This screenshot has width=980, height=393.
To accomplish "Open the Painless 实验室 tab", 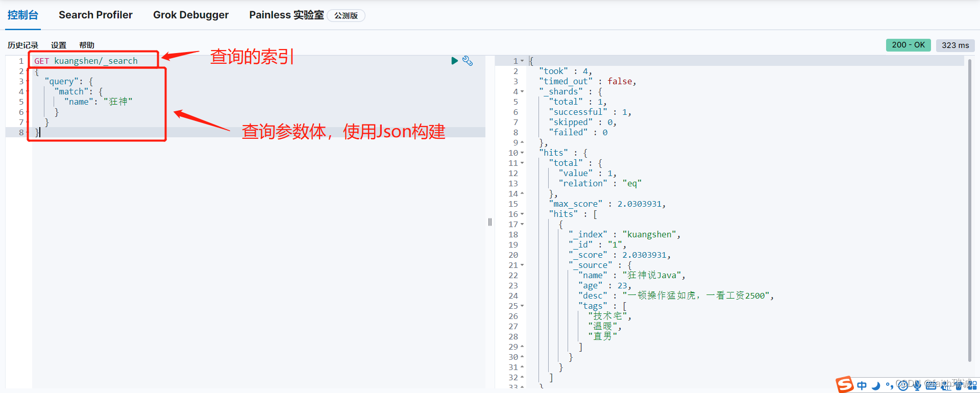I will (x=286, y=15).
